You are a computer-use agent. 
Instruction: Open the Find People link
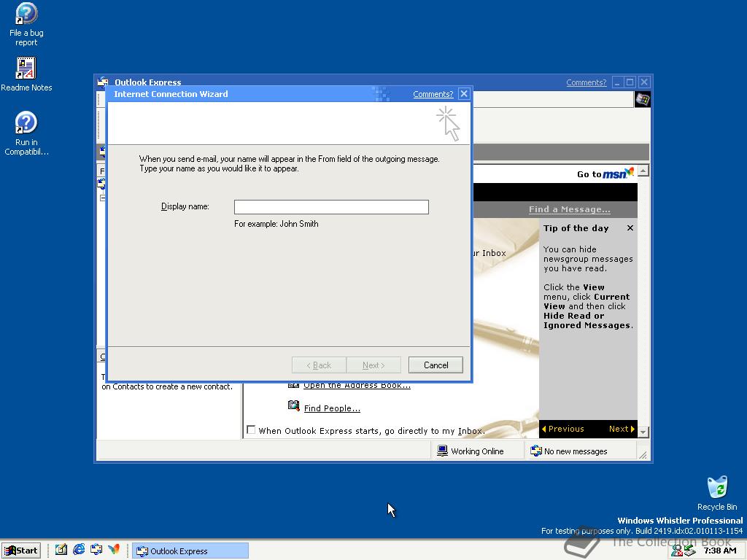[x=332, y=408]
